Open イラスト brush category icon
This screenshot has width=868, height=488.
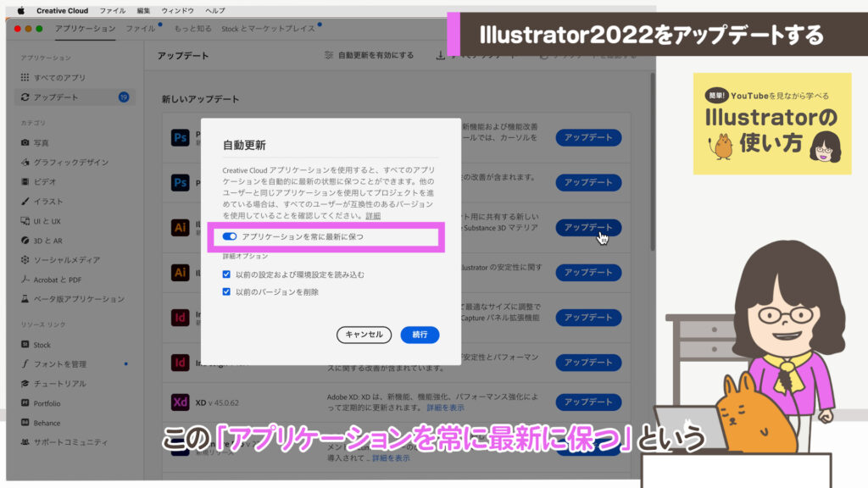25,202
